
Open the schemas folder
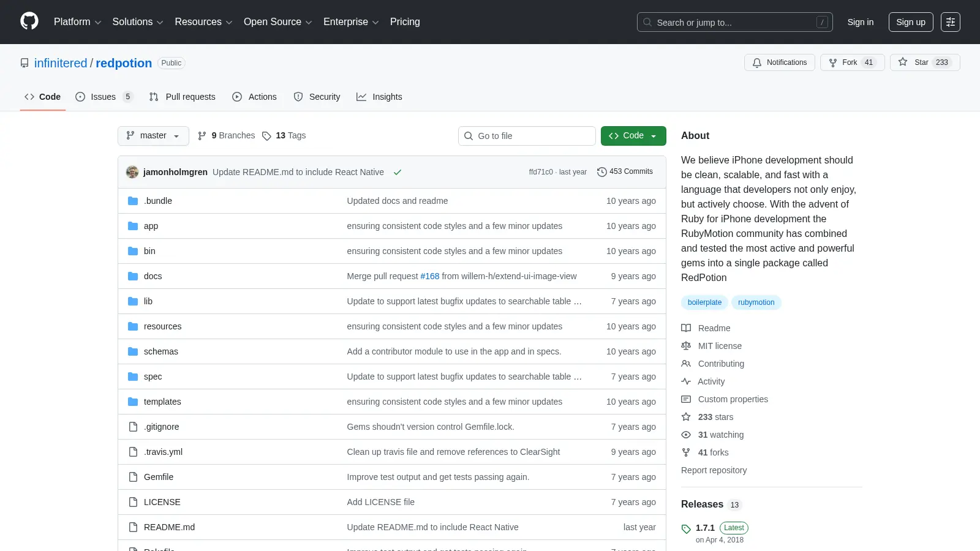click(x=161, y=351)
